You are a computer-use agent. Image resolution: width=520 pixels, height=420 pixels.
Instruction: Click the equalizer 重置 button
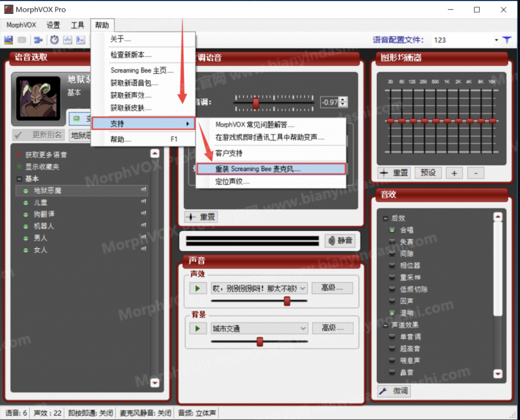394,173
